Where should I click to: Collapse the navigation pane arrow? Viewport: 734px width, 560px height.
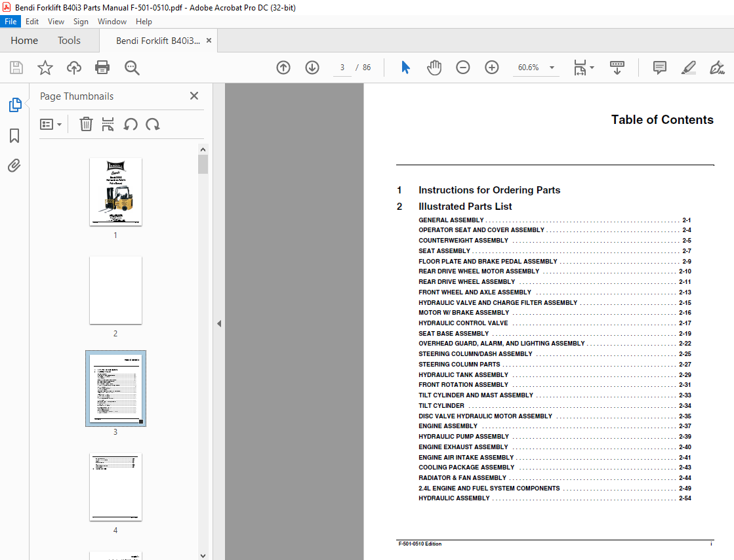[x=219, y=323]
